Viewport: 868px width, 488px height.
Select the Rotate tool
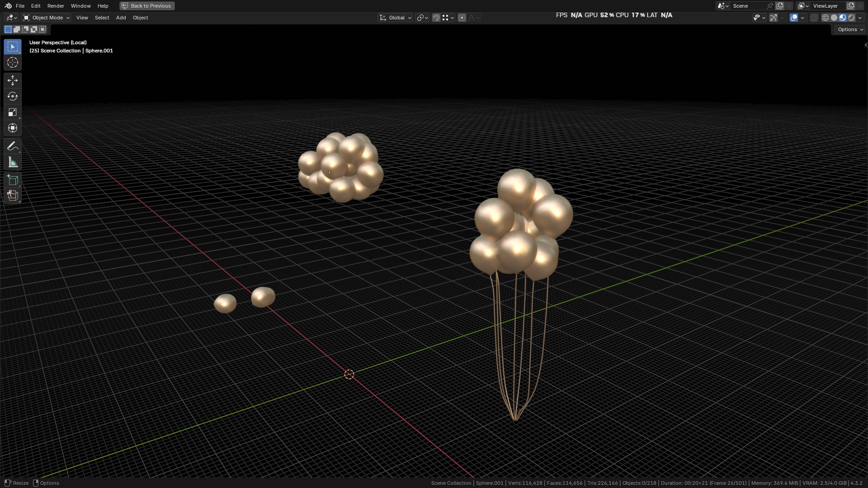13,96
